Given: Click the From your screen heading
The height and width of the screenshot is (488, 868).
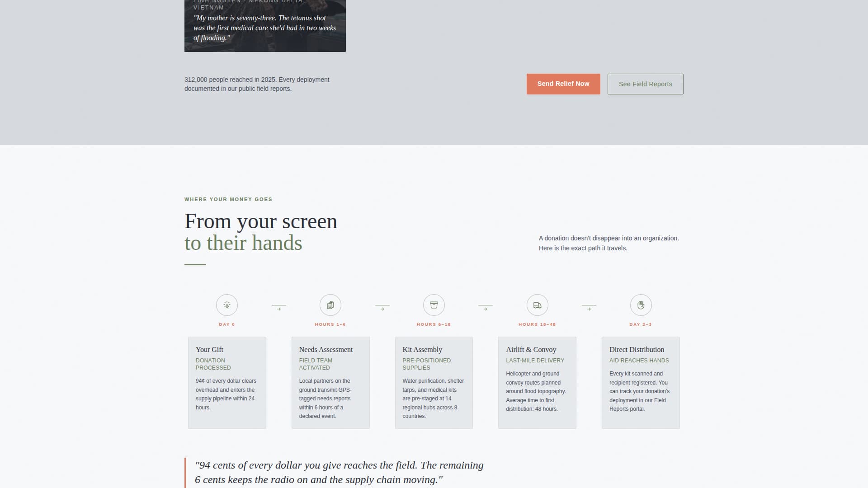Looking at the screenshot, I should pos(260,221).
